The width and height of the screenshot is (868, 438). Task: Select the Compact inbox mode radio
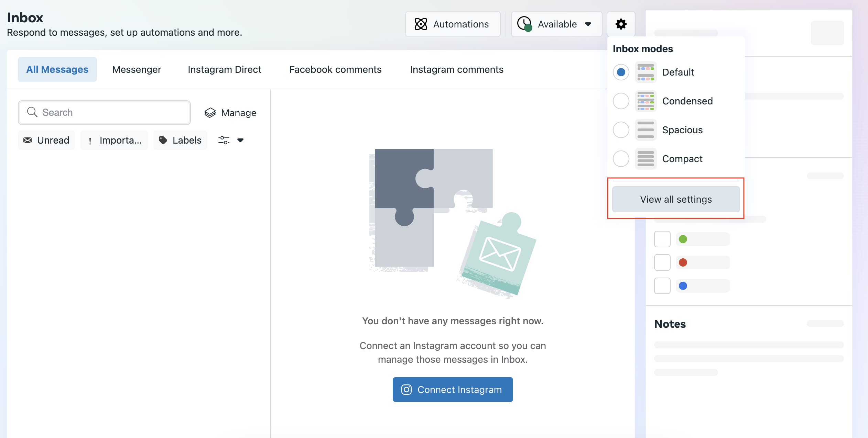pyautogui.click(x=621, y=159)
